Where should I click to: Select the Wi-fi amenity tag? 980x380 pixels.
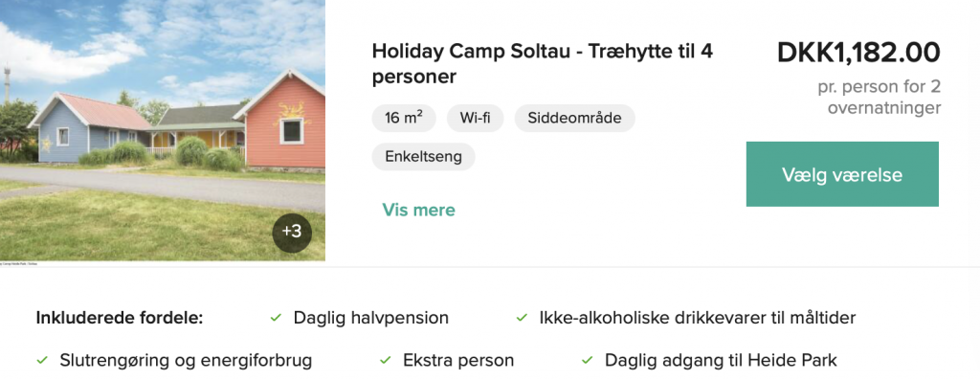click(475, 118)
